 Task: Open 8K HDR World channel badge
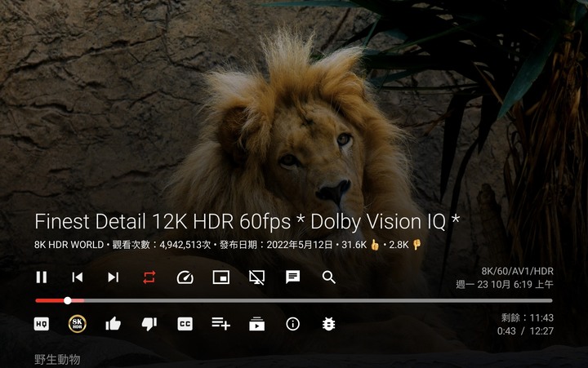(78, 324)
